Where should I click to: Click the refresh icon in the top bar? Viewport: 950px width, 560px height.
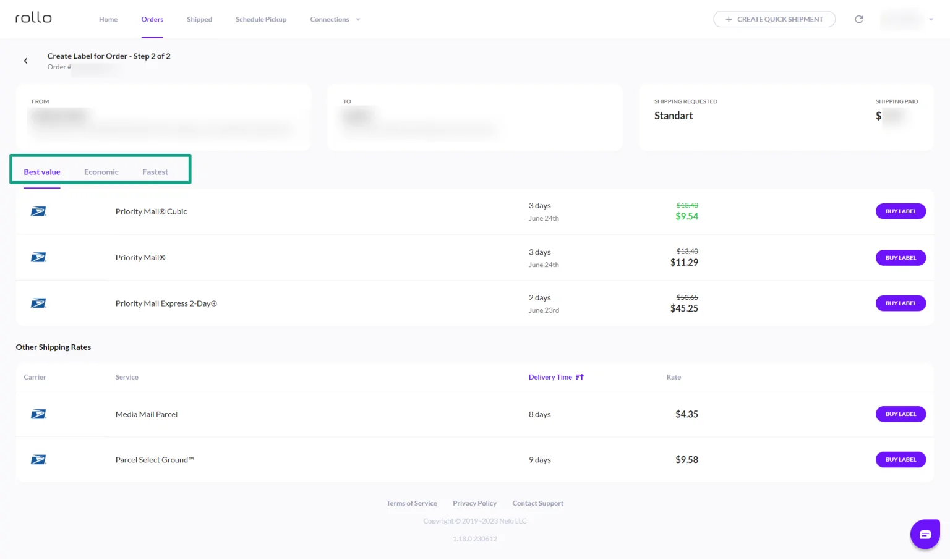(x=859, y=19)
